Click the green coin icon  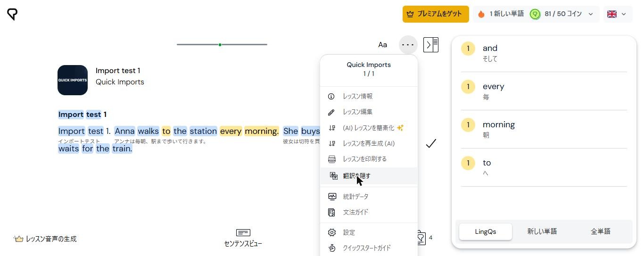[x=535, y=14]
